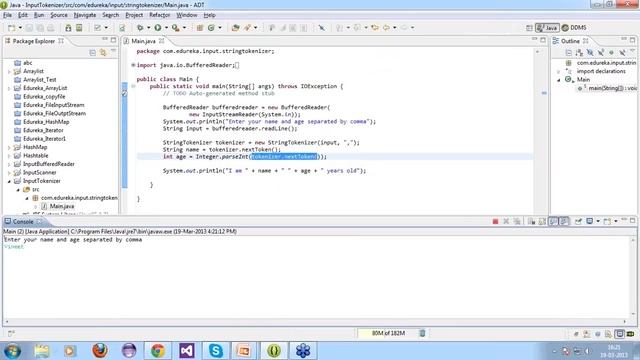
Task: Click the New Java Class icon
Action: click(211, 28)
